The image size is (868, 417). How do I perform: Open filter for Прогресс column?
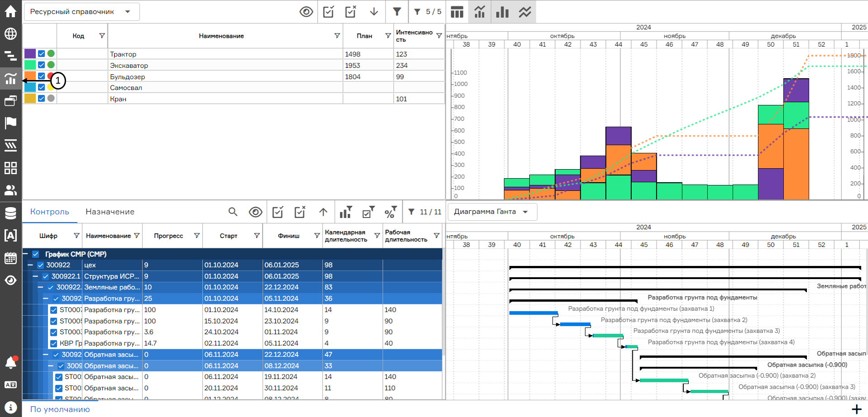(x=197, y=236)
